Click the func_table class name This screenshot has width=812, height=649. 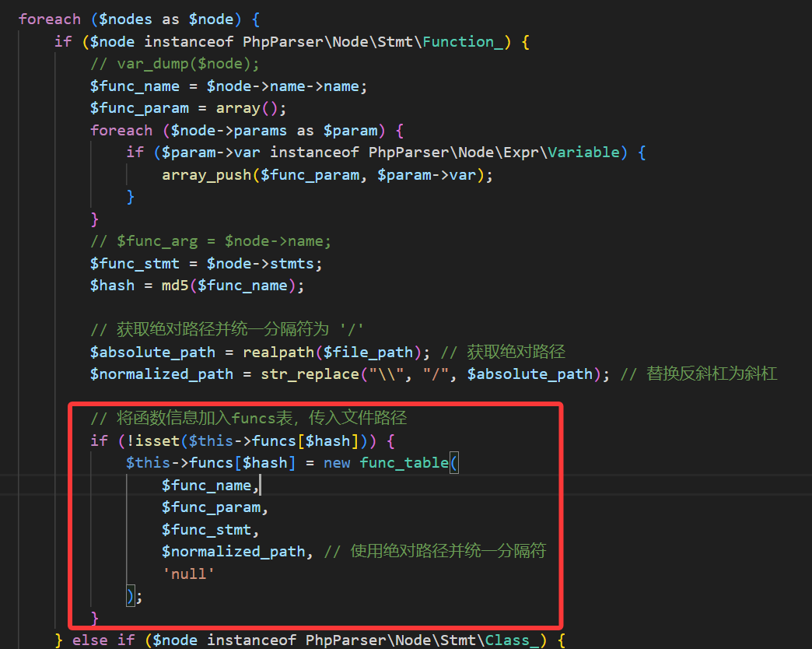(404, 463)
